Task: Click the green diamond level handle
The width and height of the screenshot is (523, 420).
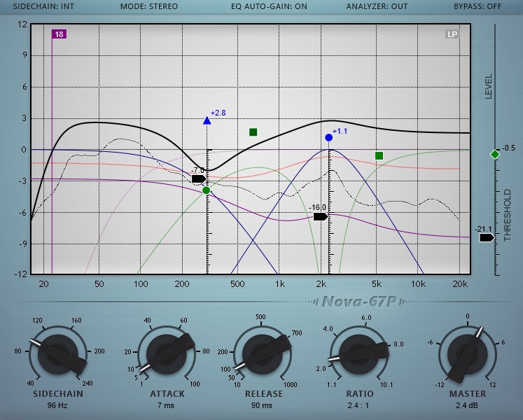Action: pos(495,154)
